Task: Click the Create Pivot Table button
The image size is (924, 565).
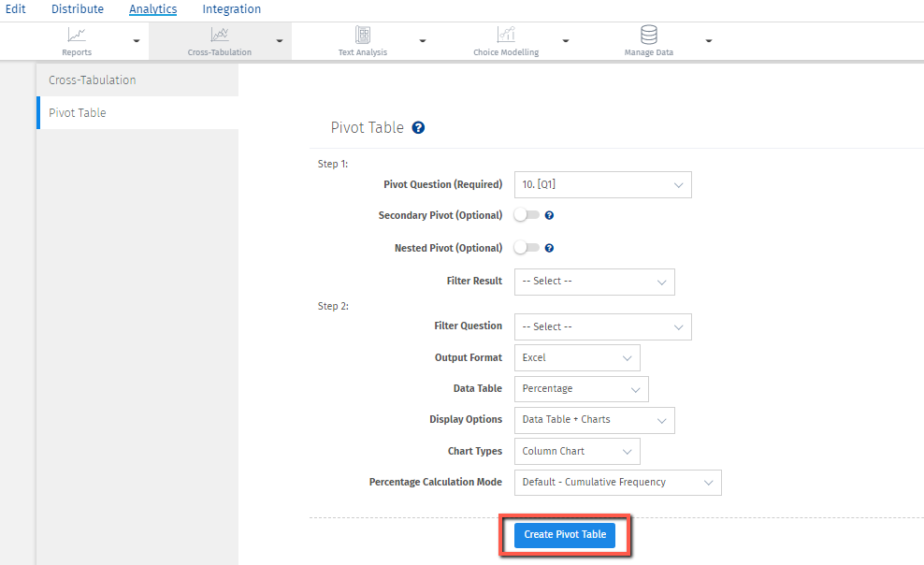Action: (565, 535)
